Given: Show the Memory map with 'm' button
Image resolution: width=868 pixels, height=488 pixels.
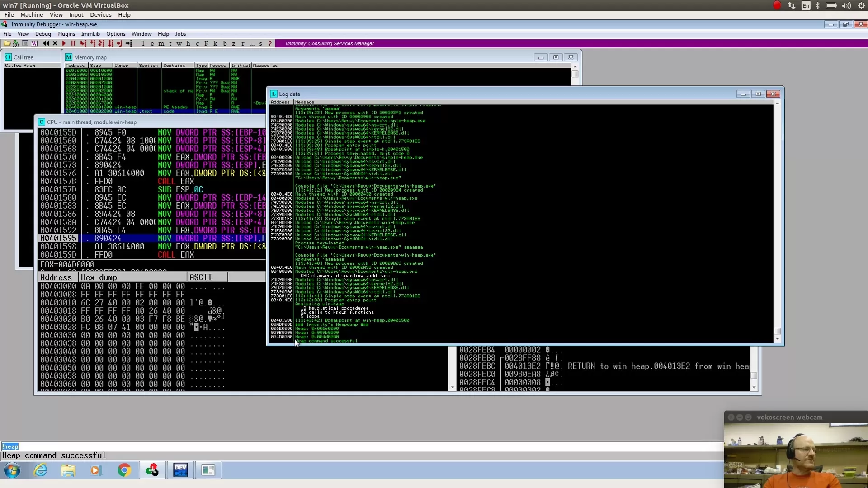Looking at the screenshot, I should (x=161, y=43).
